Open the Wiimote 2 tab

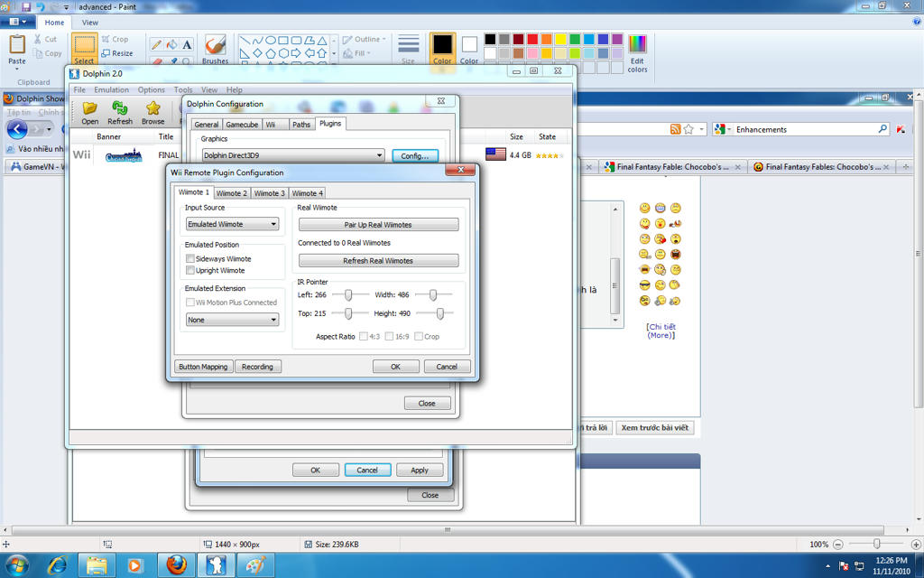point(232,193)
